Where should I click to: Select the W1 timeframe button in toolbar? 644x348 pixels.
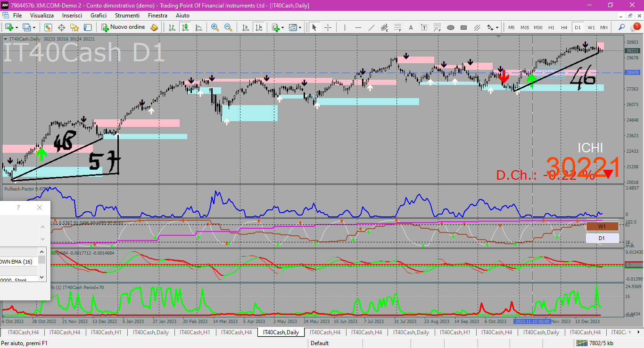coord(591,27)
